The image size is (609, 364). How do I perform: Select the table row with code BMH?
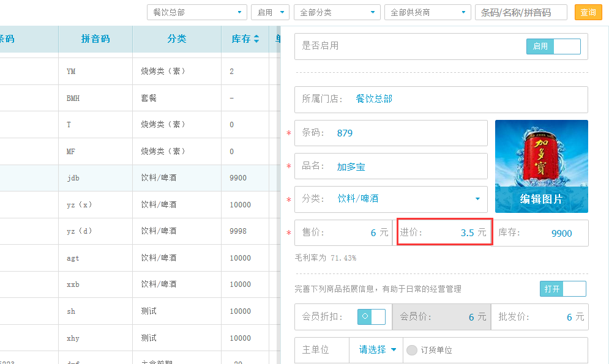[x=140, y=98]
